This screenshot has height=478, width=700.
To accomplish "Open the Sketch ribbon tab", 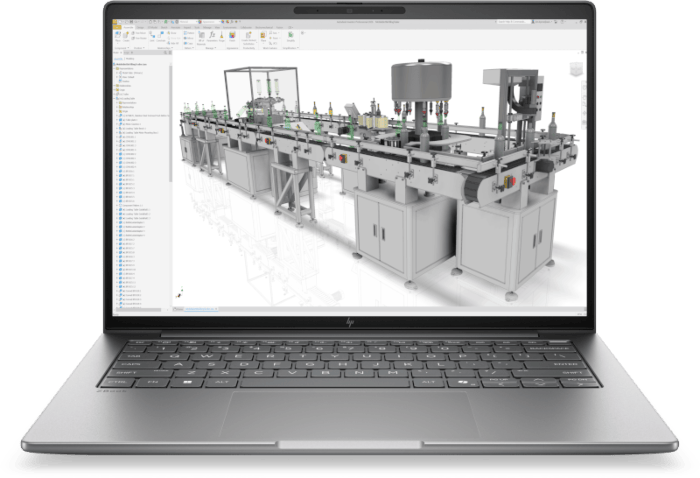I will point(164,27).
